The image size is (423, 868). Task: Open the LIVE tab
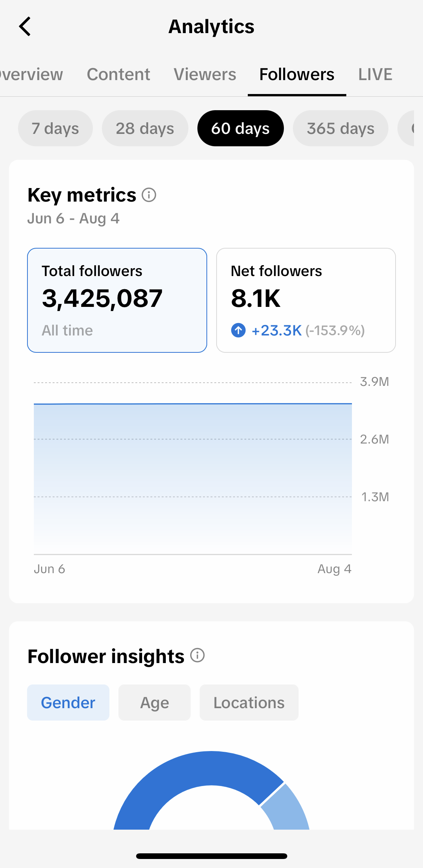[x=375, y=74]
